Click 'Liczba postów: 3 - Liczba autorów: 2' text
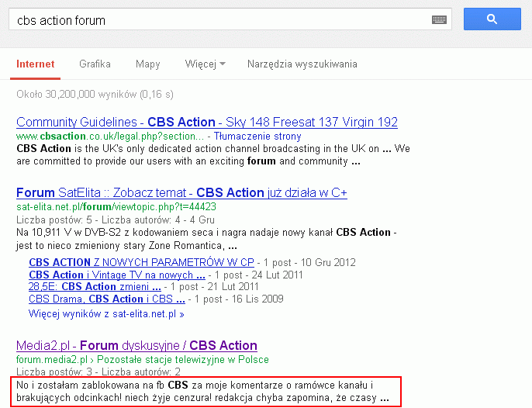The image size is (532, 408). [98, 372]
